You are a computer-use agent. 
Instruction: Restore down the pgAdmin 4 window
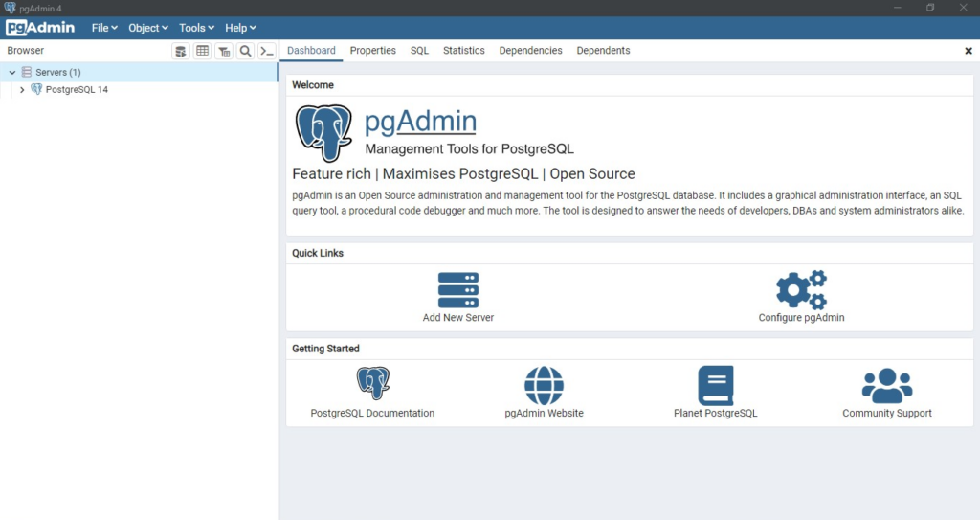click(x=930, y=8)
